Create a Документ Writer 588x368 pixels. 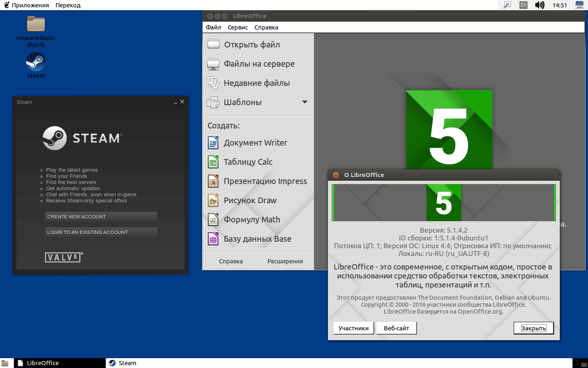pyautogui.click(x=256, y=143)
